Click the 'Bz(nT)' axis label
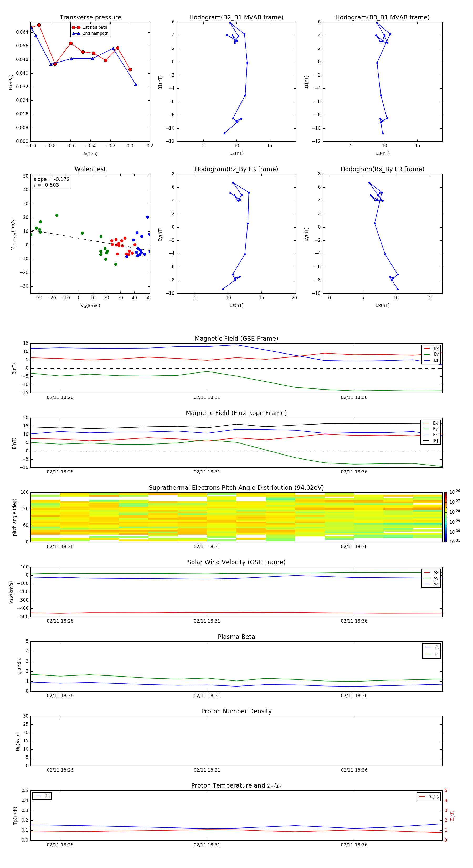 [236, 305]
